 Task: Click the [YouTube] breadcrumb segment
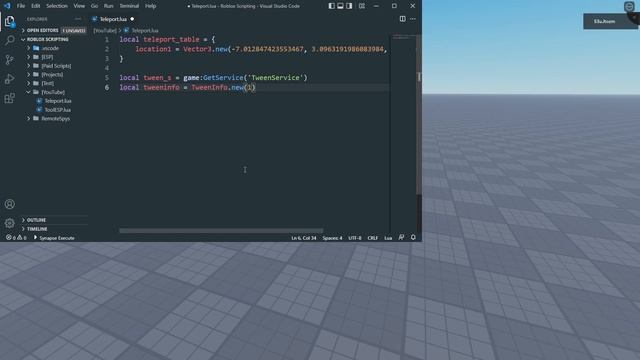105,30
